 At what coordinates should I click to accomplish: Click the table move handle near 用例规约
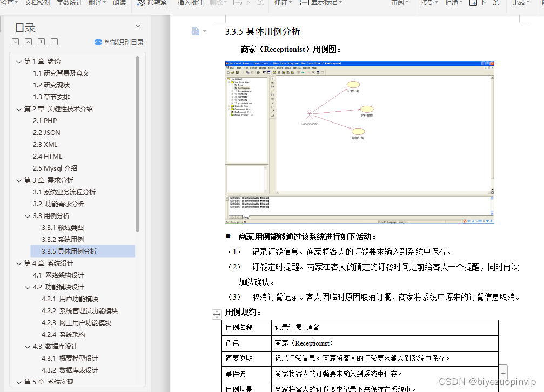(217, 314)
